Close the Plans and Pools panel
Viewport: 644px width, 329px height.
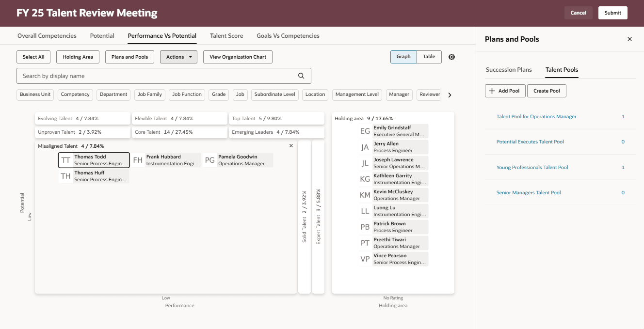click(x=629, y=39)
